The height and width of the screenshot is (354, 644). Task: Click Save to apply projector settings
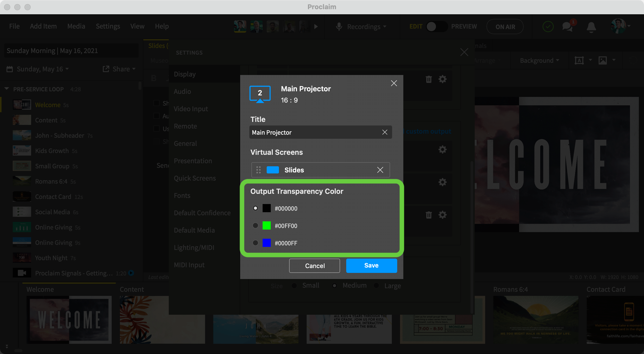pos(371,265)
